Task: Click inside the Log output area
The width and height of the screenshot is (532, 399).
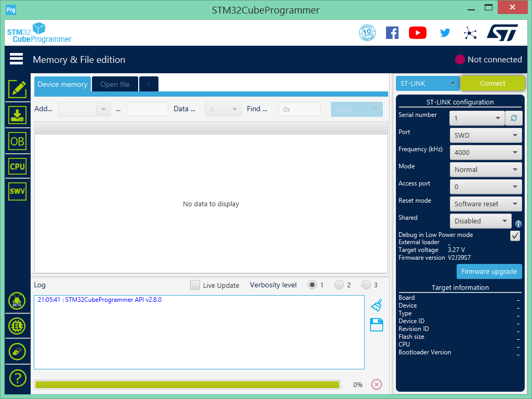Action: tap(199, 332)
